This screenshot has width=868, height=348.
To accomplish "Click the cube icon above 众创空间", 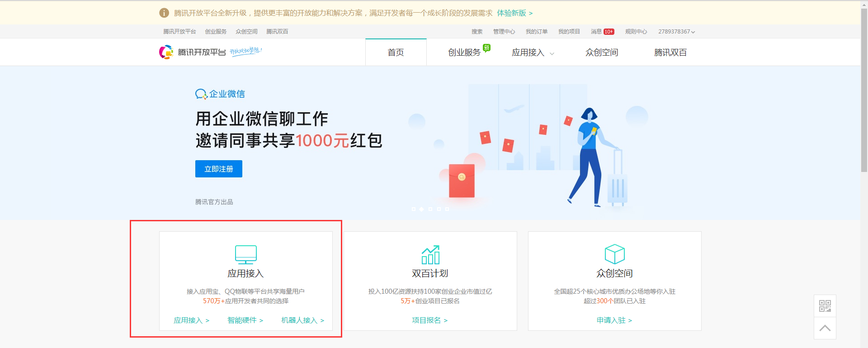I will [615, 254].
